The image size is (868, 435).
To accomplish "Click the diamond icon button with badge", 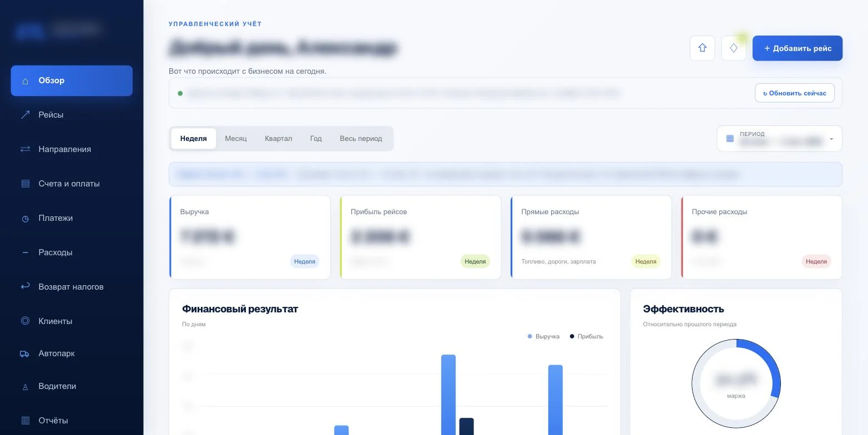I will click(x=734, y=48).
